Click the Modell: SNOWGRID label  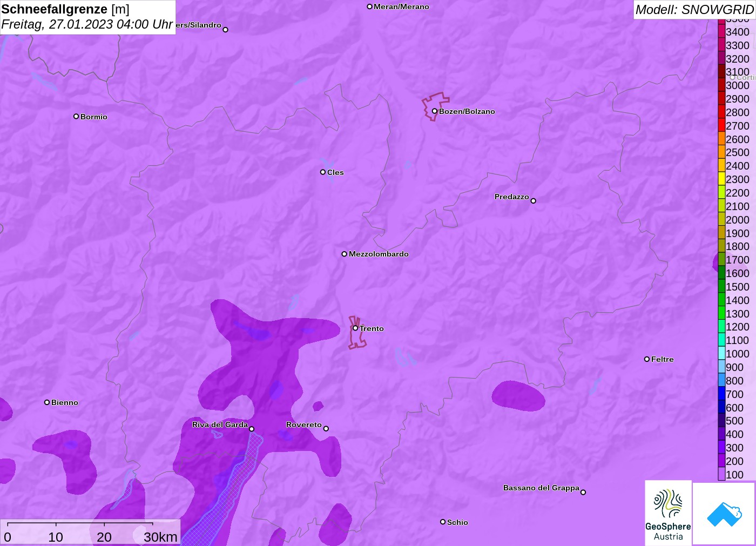tap(694, 10)
